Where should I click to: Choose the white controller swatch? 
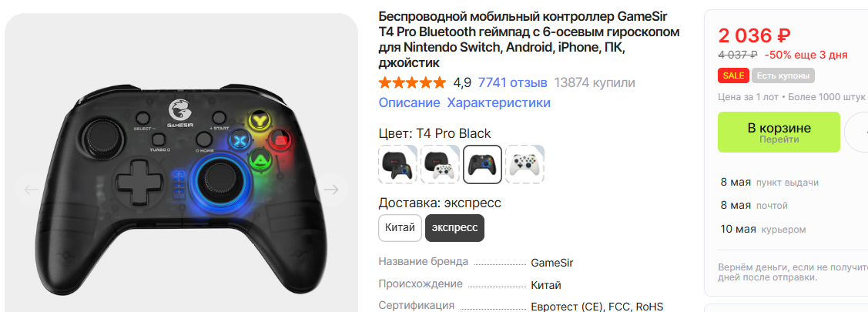point(524,164)
